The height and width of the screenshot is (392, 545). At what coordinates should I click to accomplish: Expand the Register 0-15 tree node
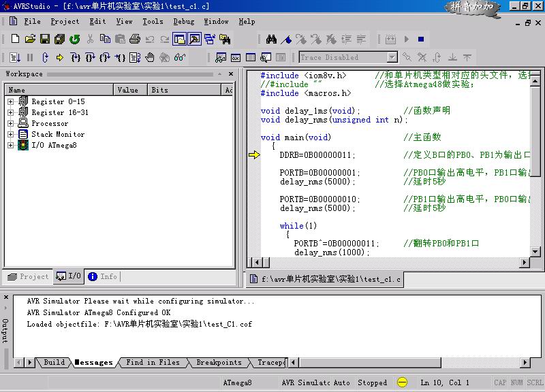[x=11, y=101]
